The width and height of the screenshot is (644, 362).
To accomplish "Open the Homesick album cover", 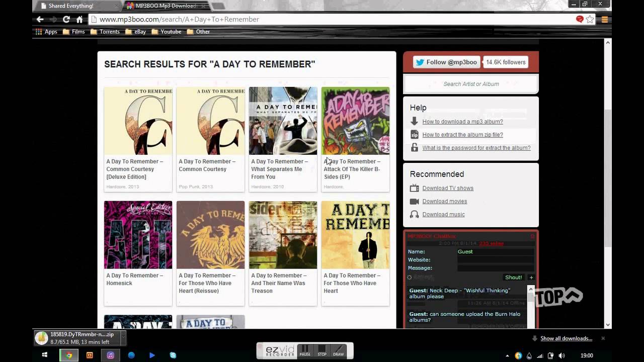I will [x=138, y=235].
